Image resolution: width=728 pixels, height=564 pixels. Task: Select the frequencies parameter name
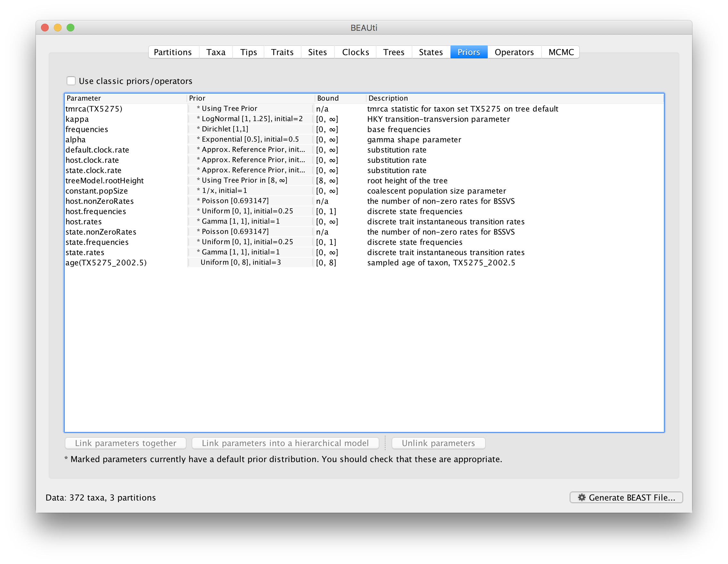(87, 129)
